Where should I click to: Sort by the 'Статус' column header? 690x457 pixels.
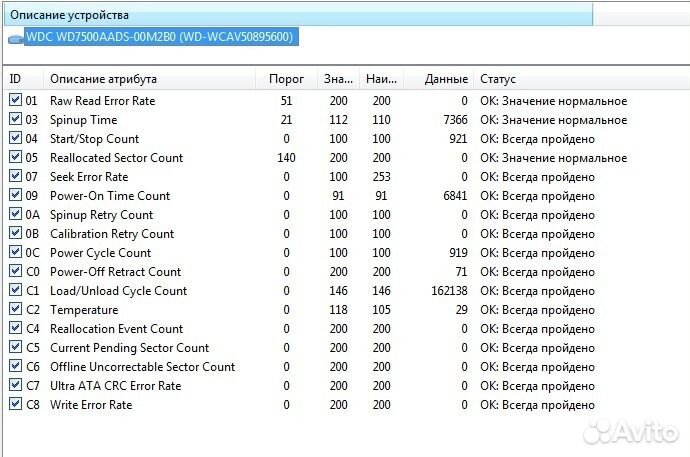coord(498,79)
